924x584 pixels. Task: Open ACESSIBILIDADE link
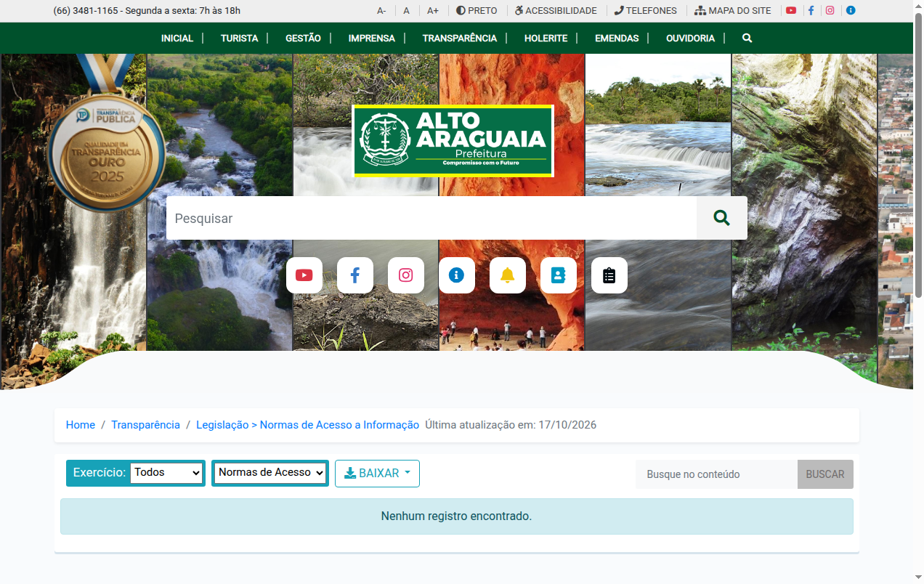click(556, 11)
